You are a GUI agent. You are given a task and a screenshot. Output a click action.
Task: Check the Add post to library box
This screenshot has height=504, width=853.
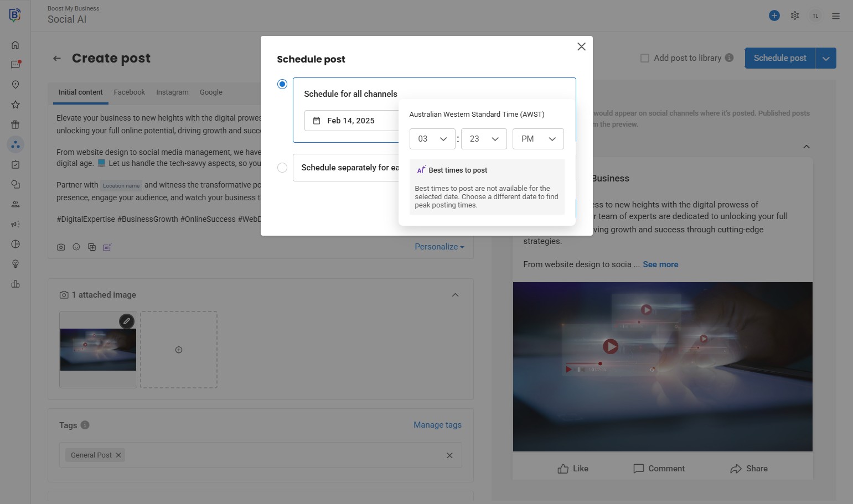(645, 58)
